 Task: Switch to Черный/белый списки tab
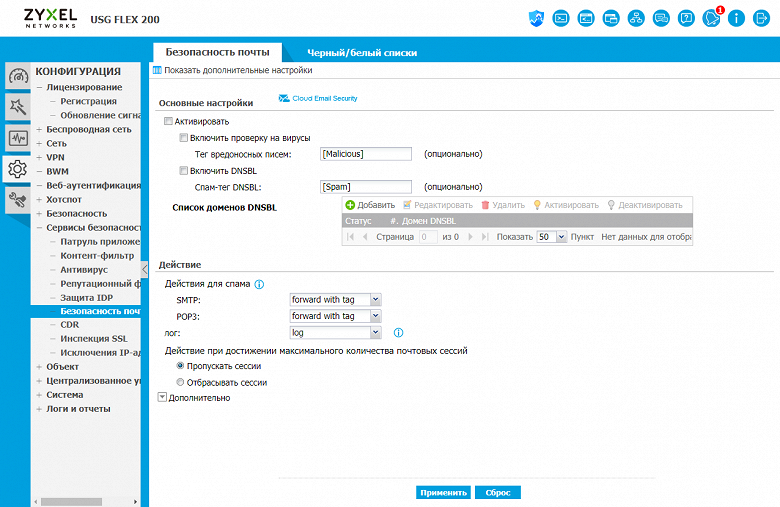point(362,52)
